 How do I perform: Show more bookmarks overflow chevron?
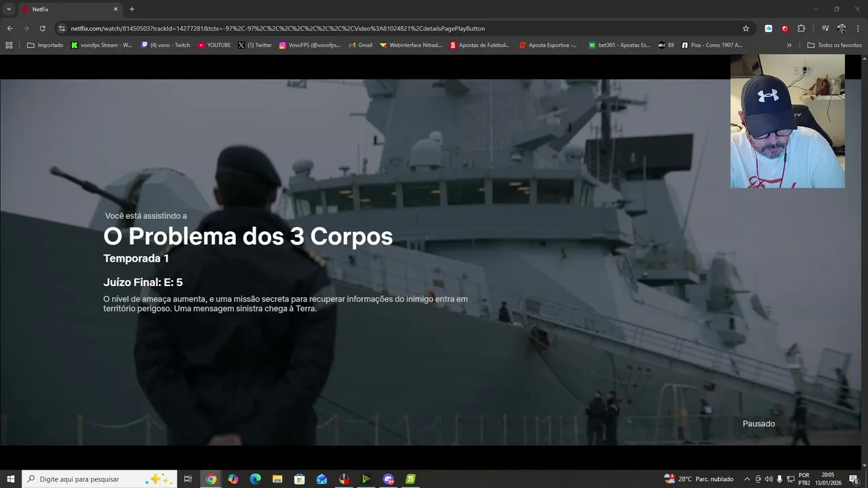(789, 45)
